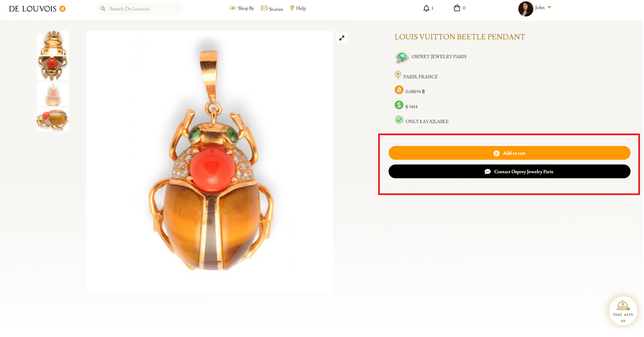This screenshot has width=644, height=337.
Task: Click the location pin icon
Action: click(398, 75)
